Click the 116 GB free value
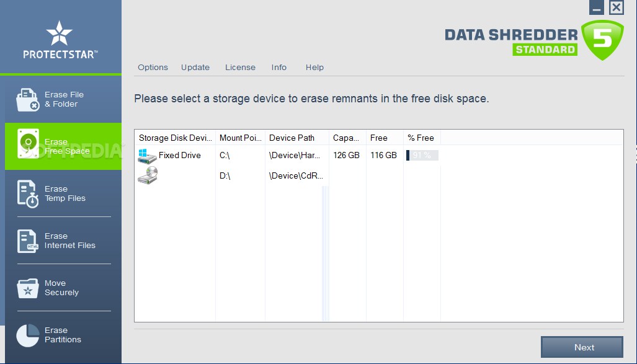 [383, 155]
